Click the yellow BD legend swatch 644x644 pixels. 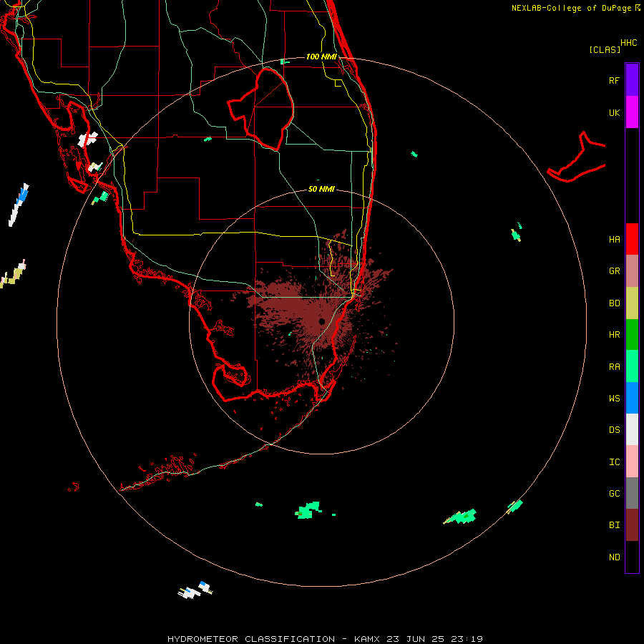point(632,303)
